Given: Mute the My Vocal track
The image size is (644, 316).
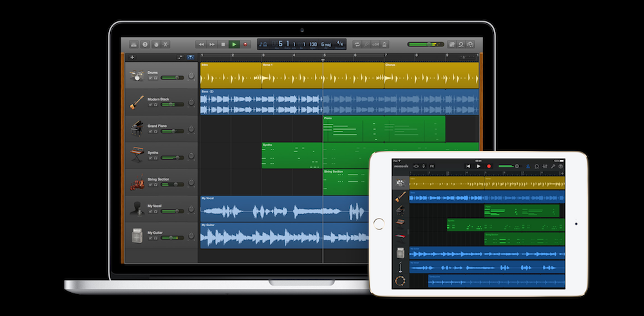Looking at the screenshot, I should 151,211.
